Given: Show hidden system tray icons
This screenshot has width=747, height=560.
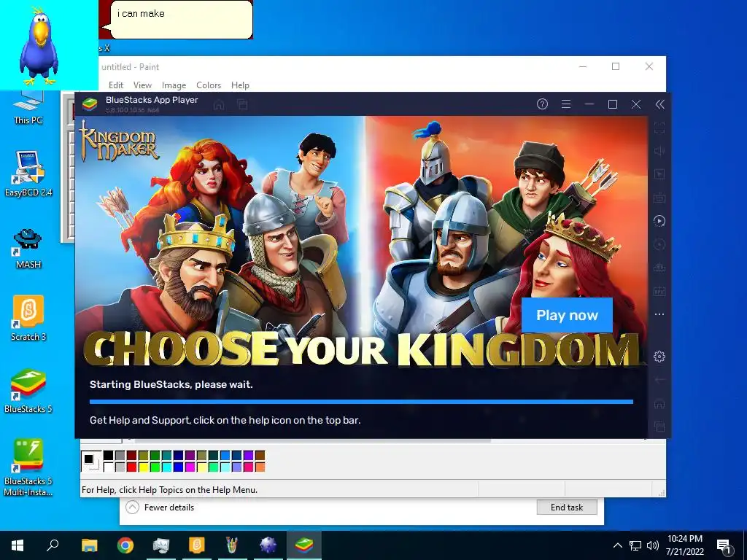Looking at the screenshot, I should click(617, 545).
